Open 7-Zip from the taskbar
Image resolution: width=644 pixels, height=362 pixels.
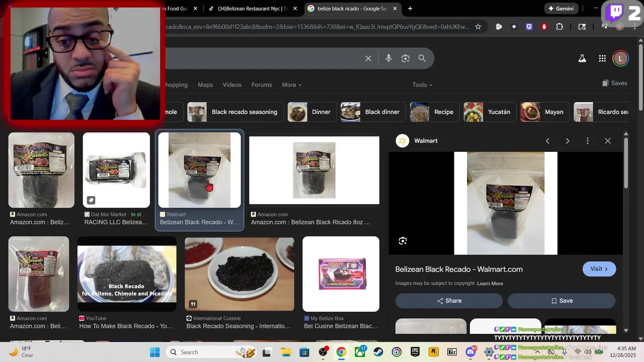point(452,352)
